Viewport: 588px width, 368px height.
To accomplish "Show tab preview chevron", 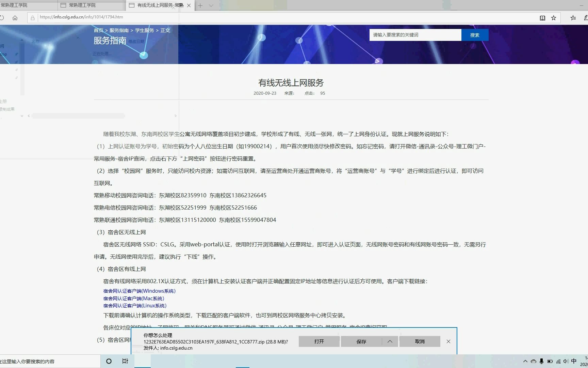I will pos(211,5).
